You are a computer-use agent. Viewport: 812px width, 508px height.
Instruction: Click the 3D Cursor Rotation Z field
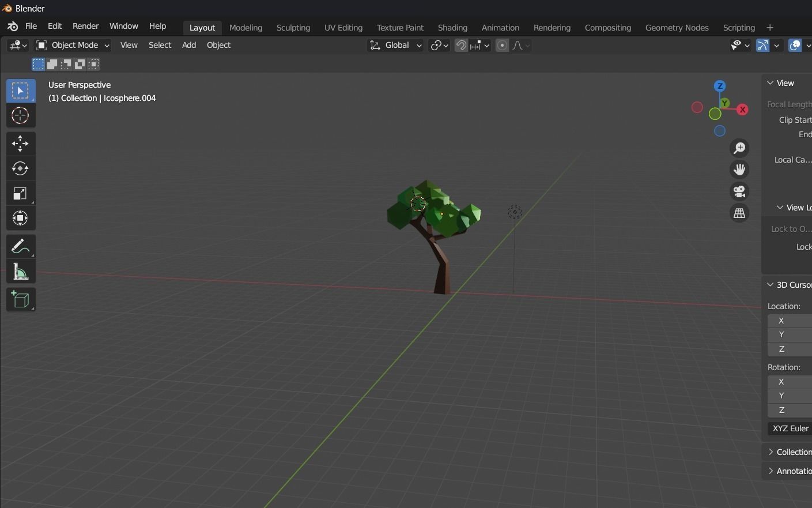790,411
